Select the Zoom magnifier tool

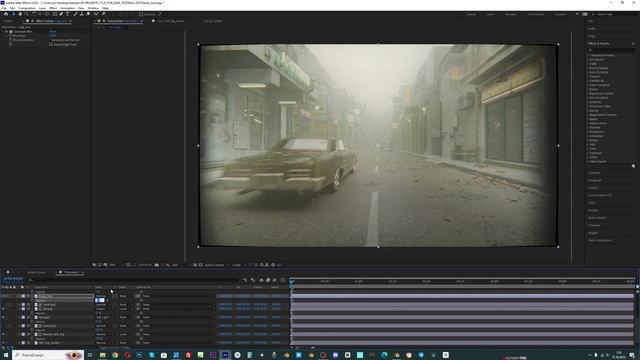27,14
